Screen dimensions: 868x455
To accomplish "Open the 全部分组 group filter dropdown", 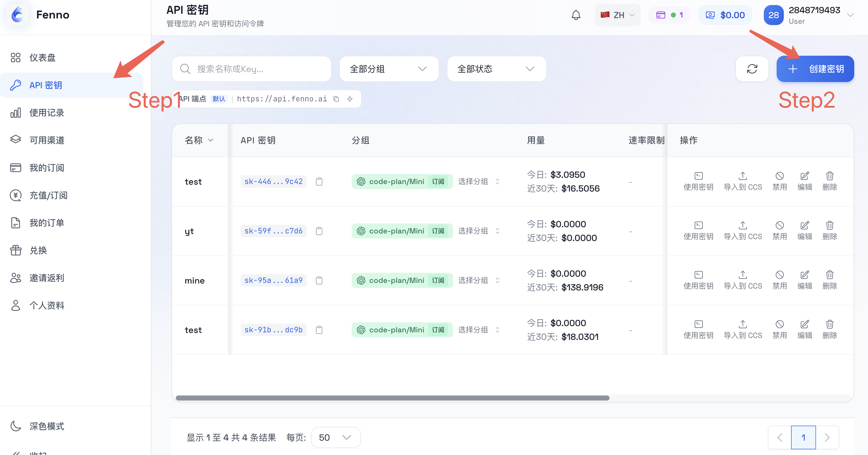I will tap(389, 69).
